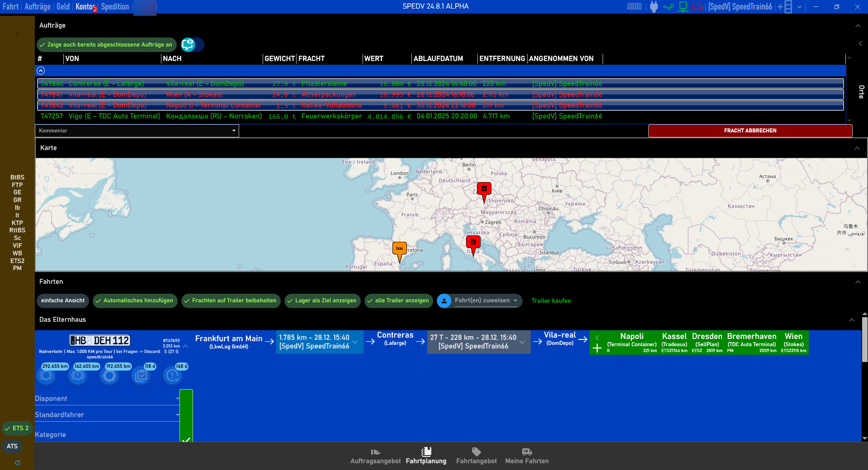Screen dimensions: 868x470
Task: Click the Trailer kaufen link
Action: (x=551, y=301)
